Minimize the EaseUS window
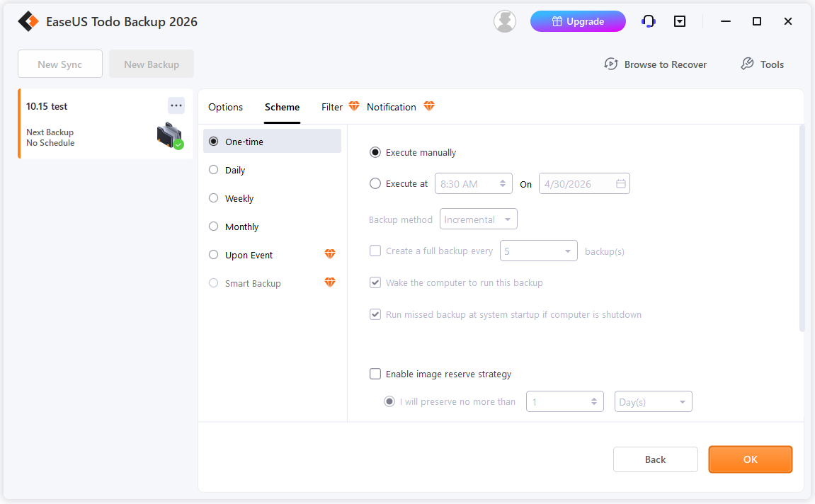Image resolution: width=815 pixels, height=504 pixels. [726, 21]
